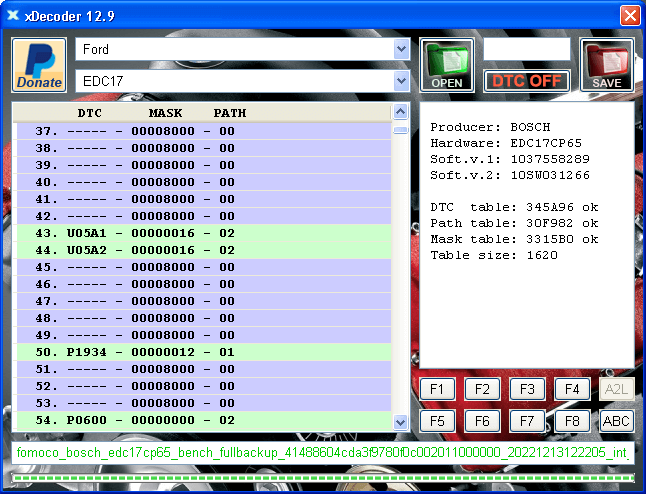
Task: Click the red SAVE folder icon
Action: click(x=607, y=65)
